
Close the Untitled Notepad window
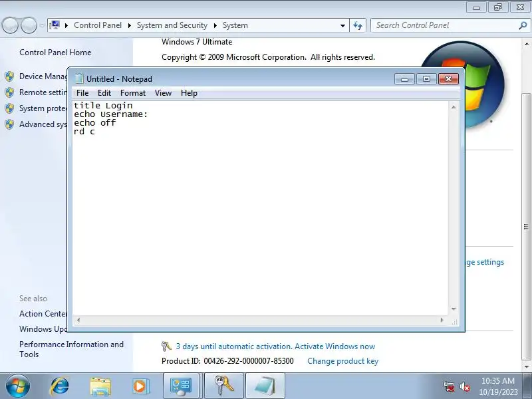click(x=448, y=79)
